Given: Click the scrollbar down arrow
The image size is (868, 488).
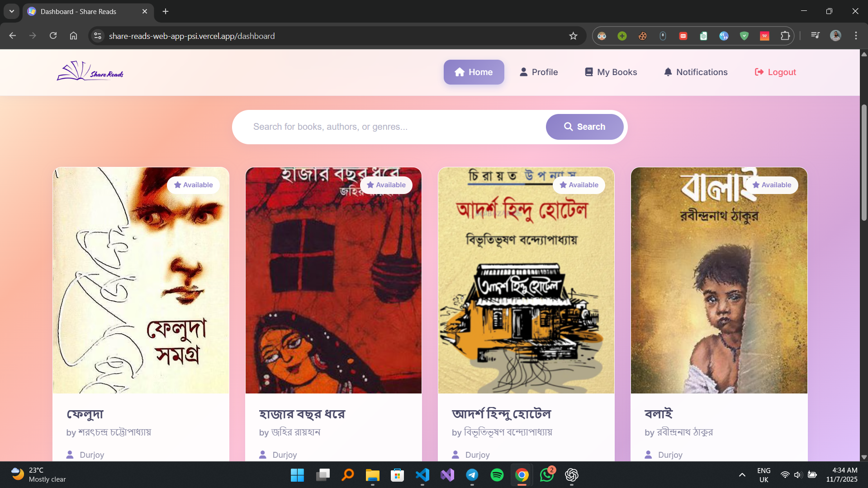Looking at the screenshot, I should click(x=863, y=457).
